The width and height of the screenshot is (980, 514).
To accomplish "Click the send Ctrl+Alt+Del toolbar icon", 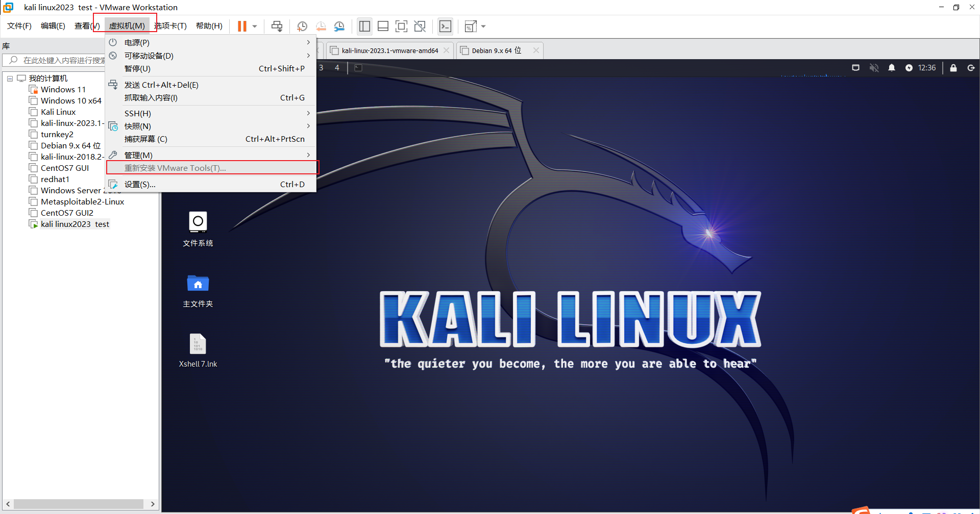I will pyautogui.click(x=277, y=26).
